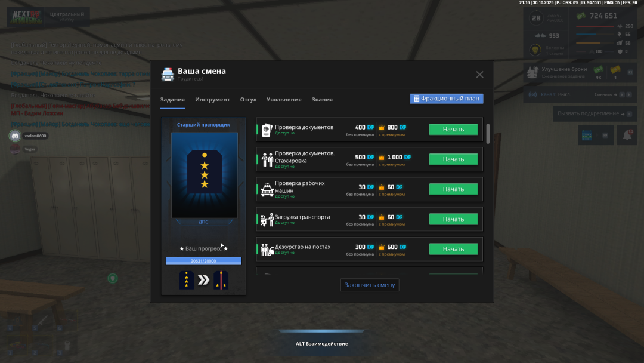644x363 pixels.
Task: Click the police car icon beside 'Ваша смена'
Action: [x=168, y=75]
